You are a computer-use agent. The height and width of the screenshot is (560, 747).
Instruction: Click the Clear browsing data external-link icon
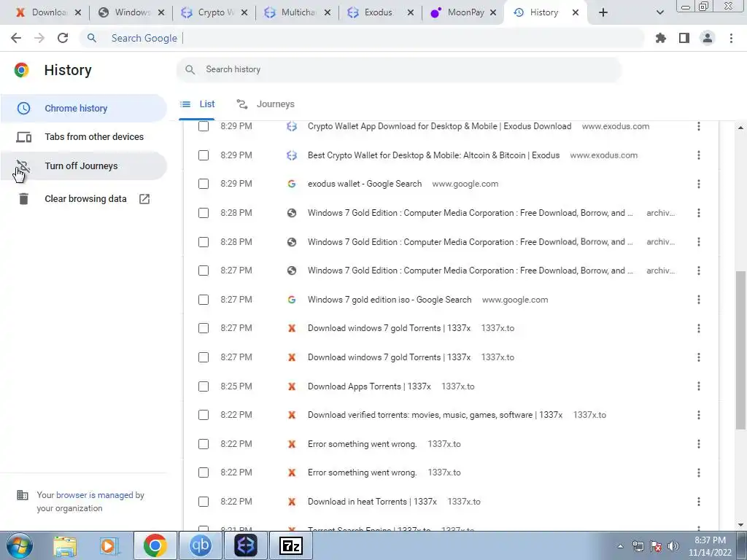point(144,199)
